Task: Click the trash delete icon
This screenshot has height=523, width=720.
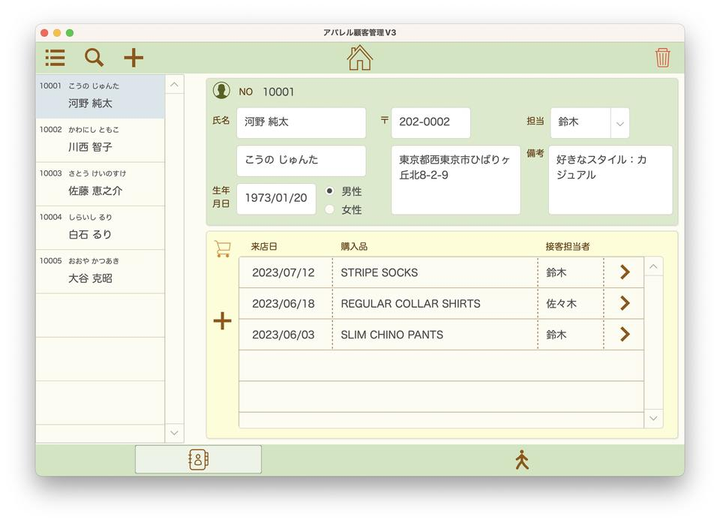Action: coord(662,58)
